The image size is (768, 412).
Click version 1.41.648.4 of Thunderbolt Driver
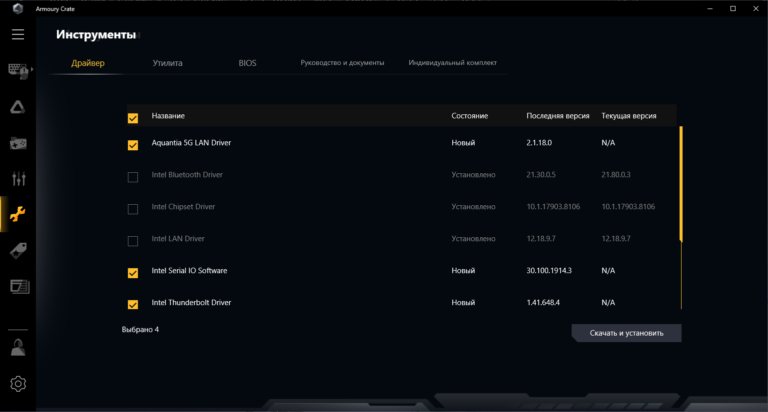pyautogui.click(x=543, y=303)
